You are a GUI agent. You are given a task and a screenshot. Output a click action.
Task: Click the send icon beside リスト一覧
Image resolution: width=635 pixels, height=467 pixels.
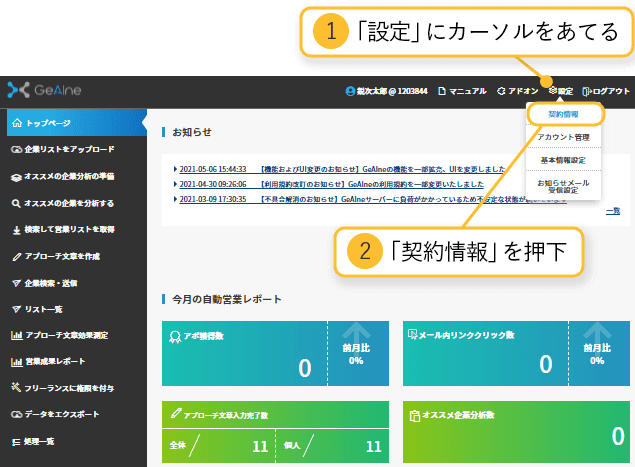[x=17, y=309]
